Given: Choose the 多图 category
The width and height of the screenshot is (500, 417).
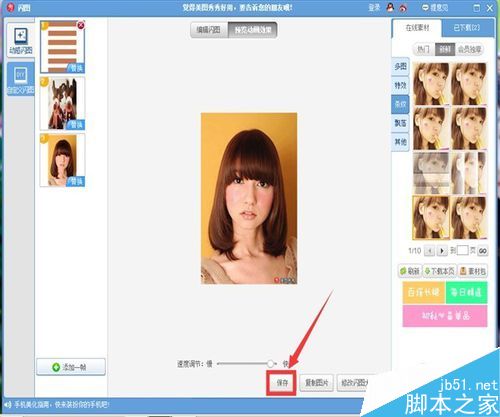Looking at the screenshot, I should 400,66.
